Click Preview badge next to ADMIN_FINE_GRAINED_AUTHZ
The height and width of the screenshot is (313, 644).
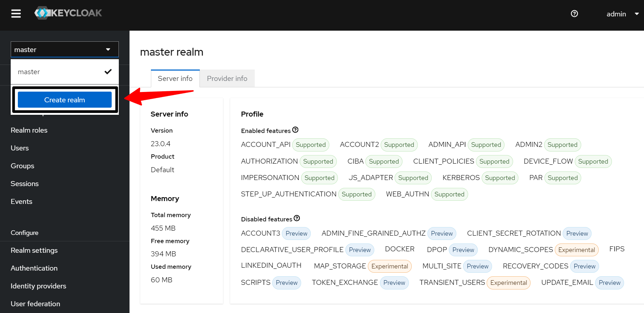(442, 234)
